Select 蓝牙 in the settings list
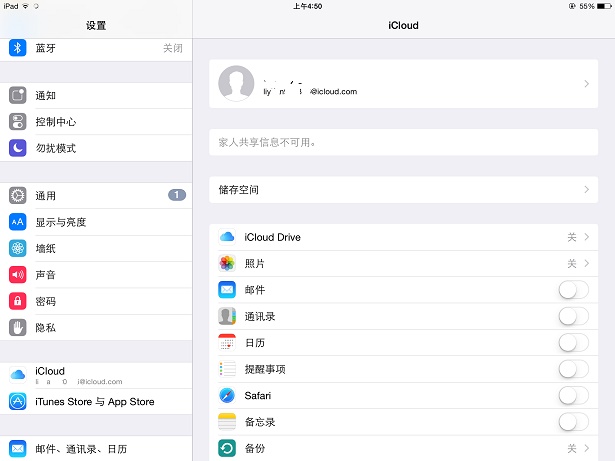615x461 pixels. point(96,48)
